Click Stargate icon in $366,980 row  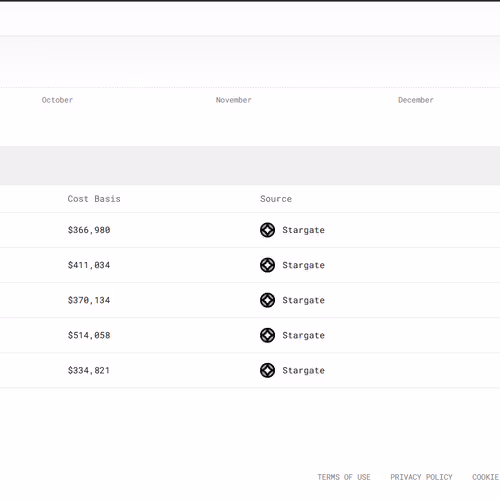267,230
